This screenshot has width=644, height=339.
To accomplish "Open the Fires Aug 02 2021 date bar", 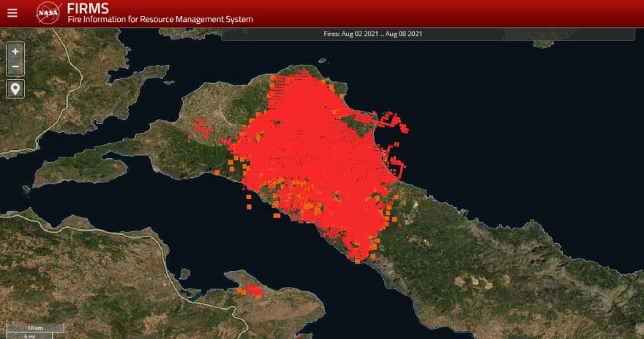I will point(373,34).
